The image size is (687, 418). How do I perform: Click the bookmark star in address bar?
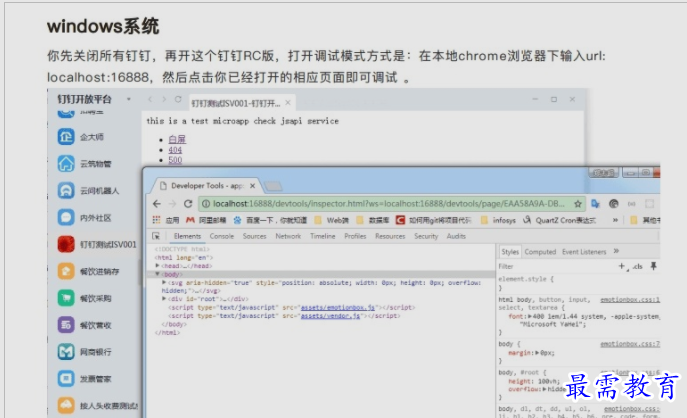point(578,204)
